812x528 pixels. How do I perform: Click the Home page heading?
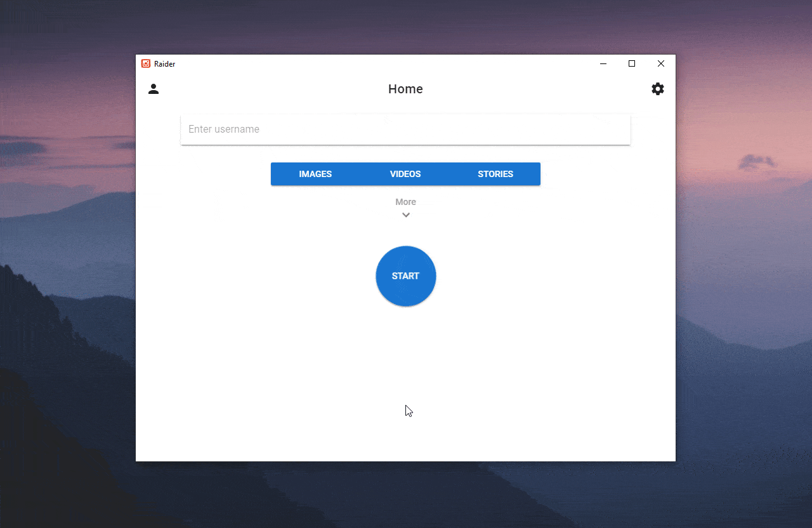405,89
